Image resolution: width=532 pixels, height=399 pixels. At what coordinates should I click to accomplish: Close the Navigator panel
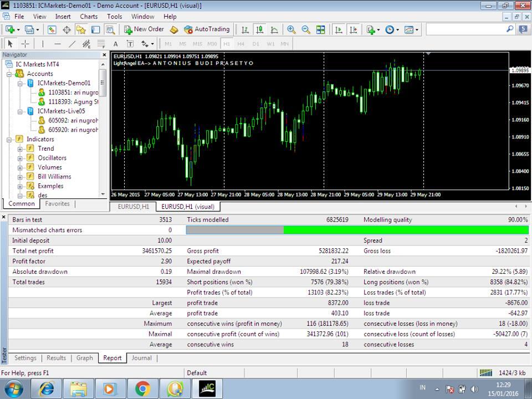pyautogui.click(x=104, y=55)
